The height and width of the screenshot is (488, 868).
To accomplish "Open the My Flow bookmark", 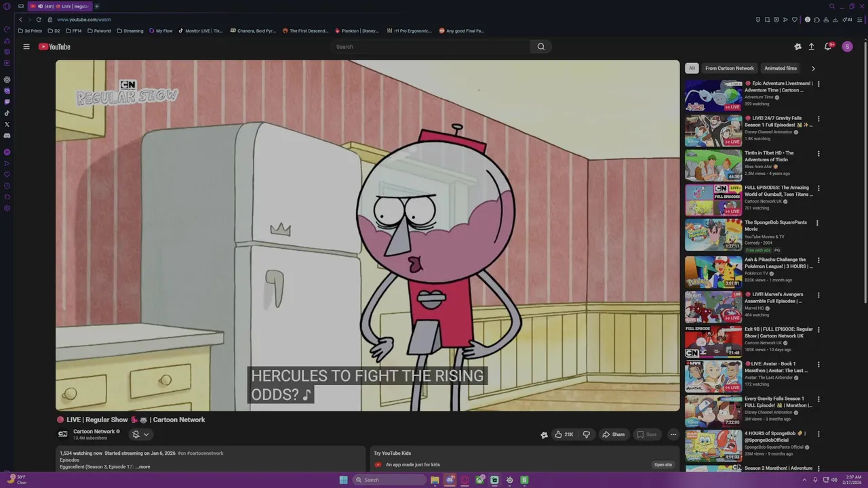I will 161,30.
